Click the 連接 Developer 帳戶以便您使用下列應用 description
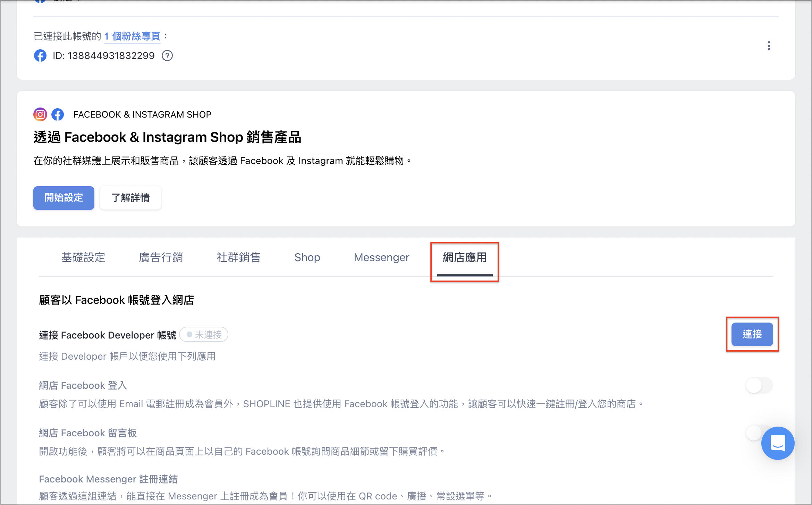This screenshot has width=812, height=505. [x=127, y=356]
